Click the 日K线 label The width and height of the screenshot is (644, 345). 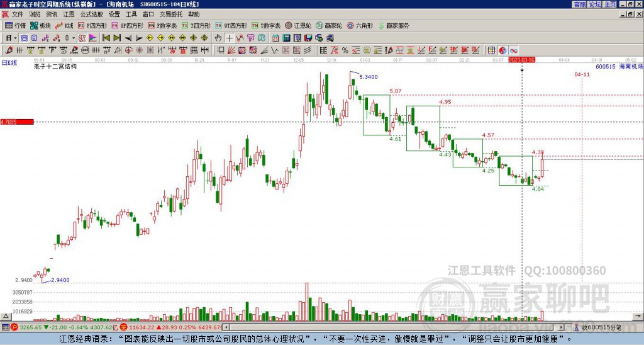coord(9,63)
